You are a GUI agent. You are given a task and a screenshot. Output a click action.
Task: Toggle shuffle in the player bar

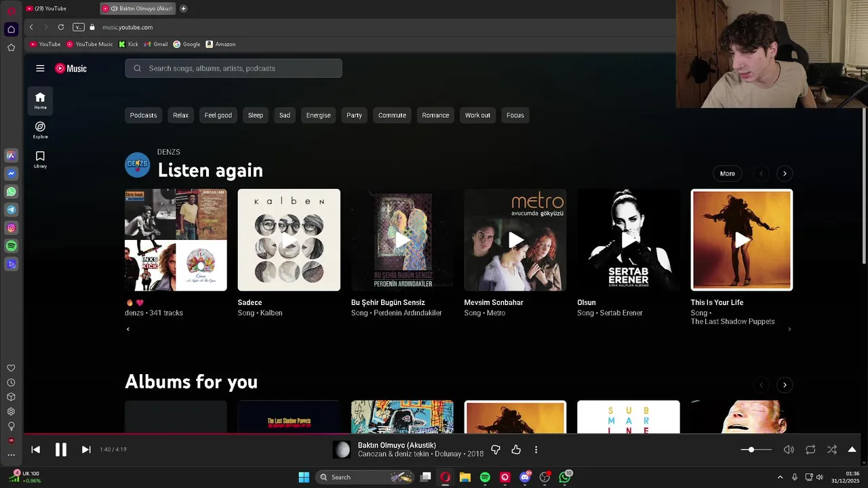tap(832, 449)
